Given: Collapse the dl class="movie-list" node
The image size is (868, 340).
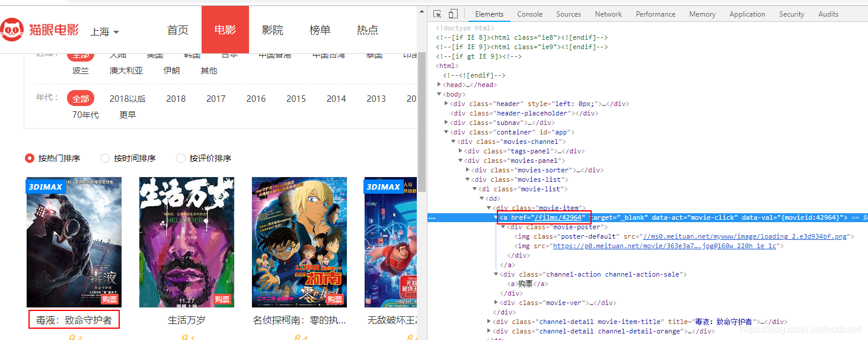Looking at the screenshot, I should click(x=475, y=189).
